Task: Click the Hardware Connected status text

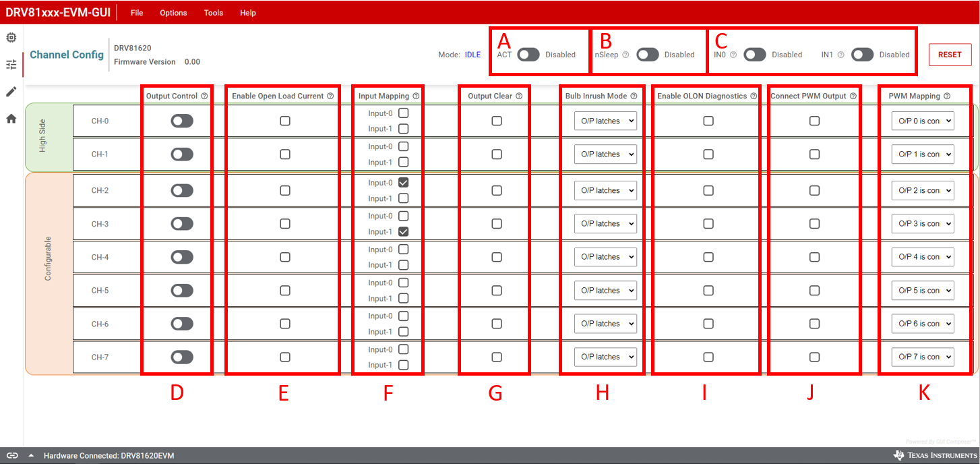Action: pyautogui.click(x=108, y=455)
